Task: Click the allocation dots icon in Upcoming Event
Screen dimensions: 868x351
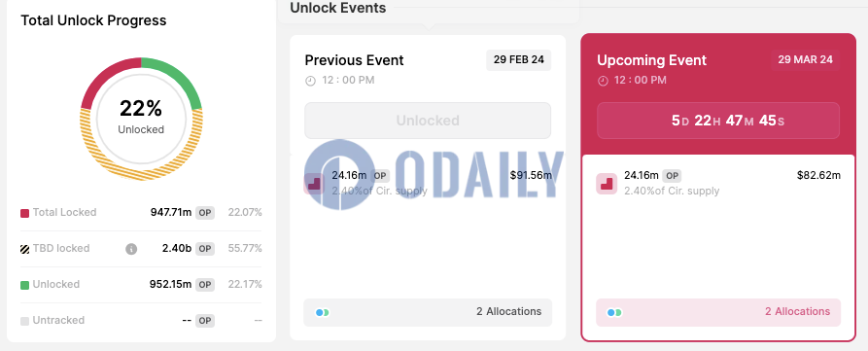Action: pos(614,312)
